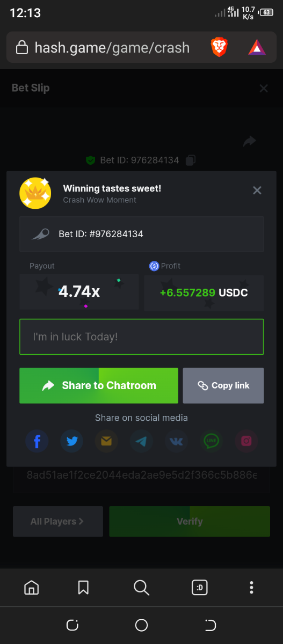Close the Winning tastes sweet dialog
The image size is (283, 644).
[x=257, y=190]
